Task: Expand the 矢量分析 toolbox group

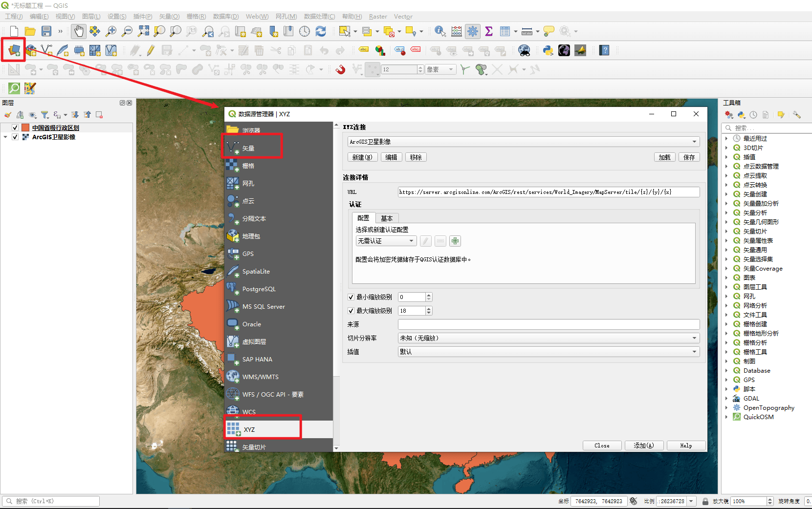Action: coord(726,213)
